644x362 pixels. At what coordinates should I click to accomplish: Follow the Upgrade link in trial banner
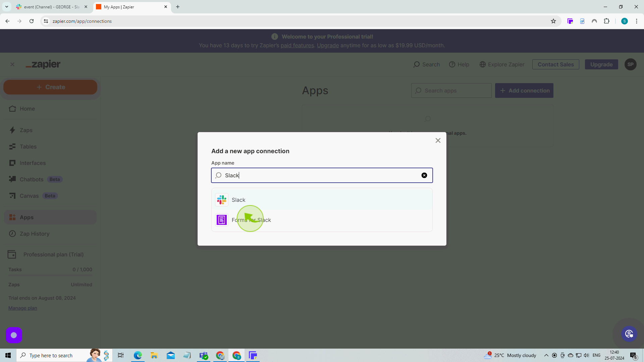tap(328, 45)
